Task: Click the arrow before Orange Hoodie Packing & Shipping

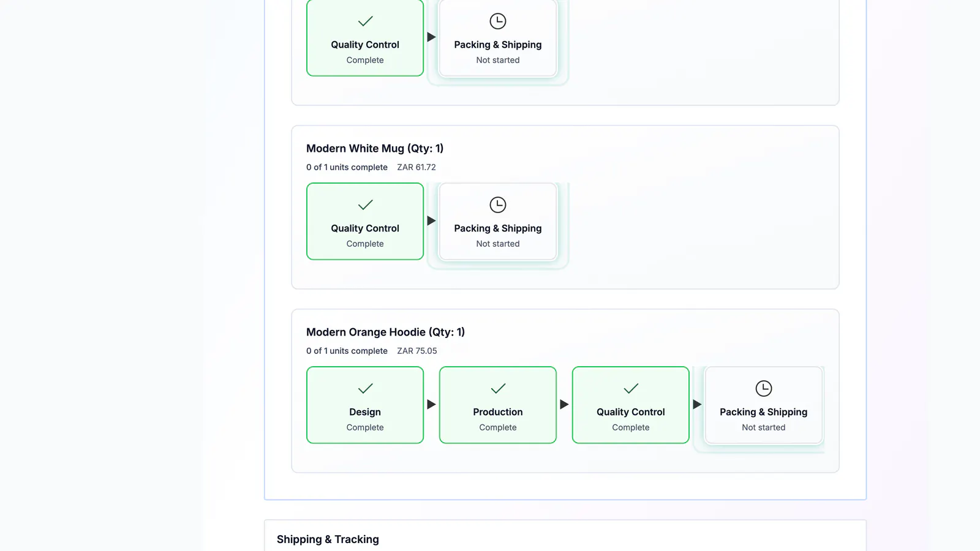Action: 697,405
